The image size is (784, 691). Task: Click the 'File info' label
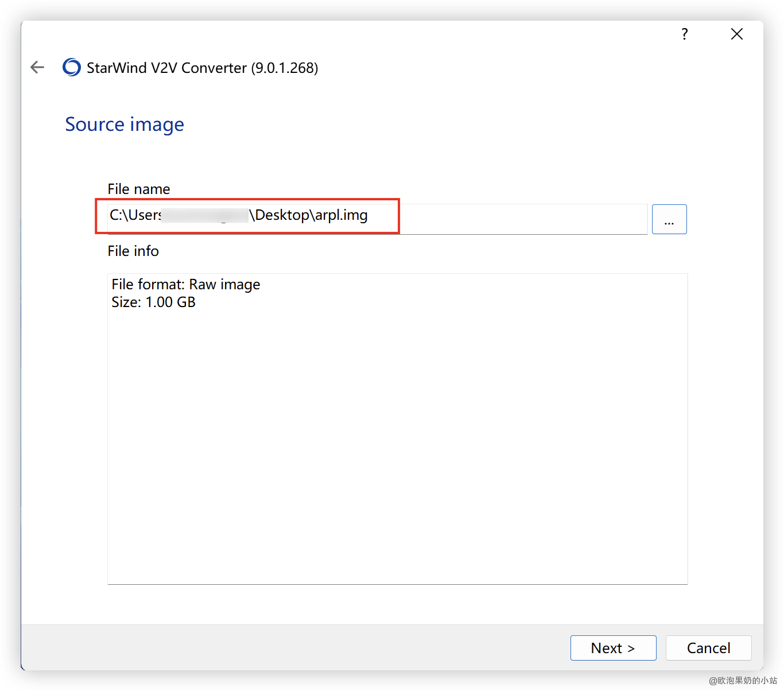pyautogui.click(x=133, y=251)
